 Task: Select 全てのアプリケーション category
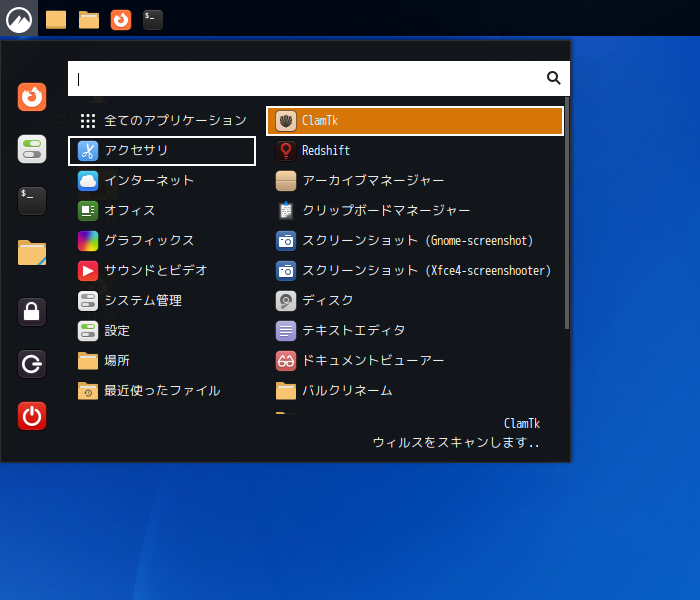pos(162,121)
